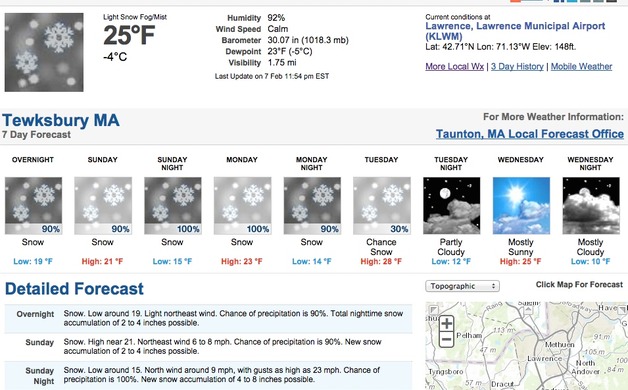Viewport: 628px width, 390px height.
Task: Open the 3 Day History link
Action: [517, 66]
